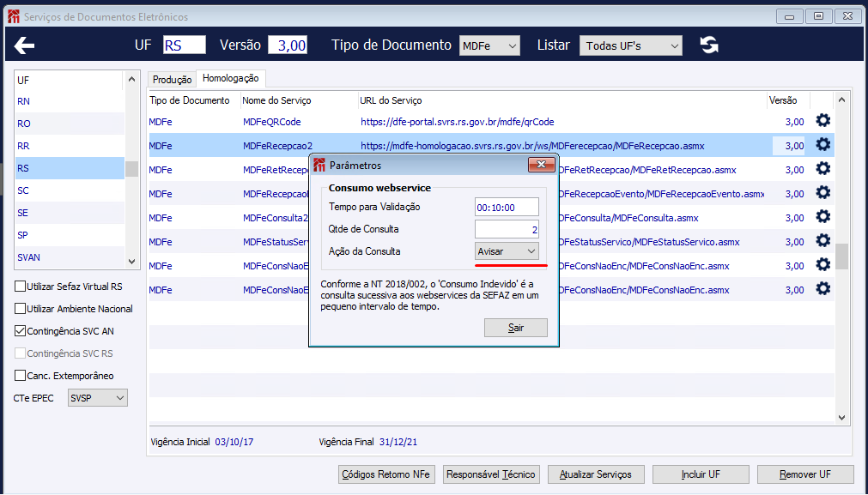Screen dimensions: 868x495
Task: Open gear for MDFeStatusServico.asmx row
Action: click(823, 240)
